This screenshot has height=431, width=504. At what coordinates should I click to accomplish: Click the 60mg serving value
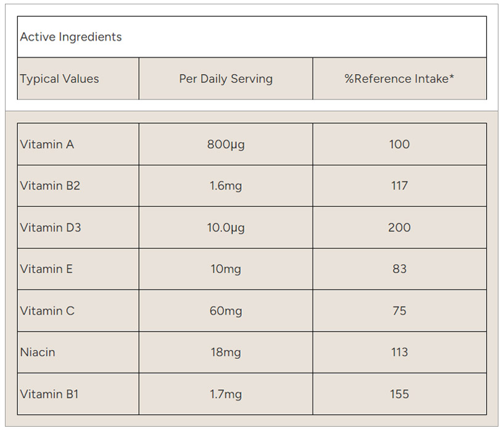click(226, 311)
